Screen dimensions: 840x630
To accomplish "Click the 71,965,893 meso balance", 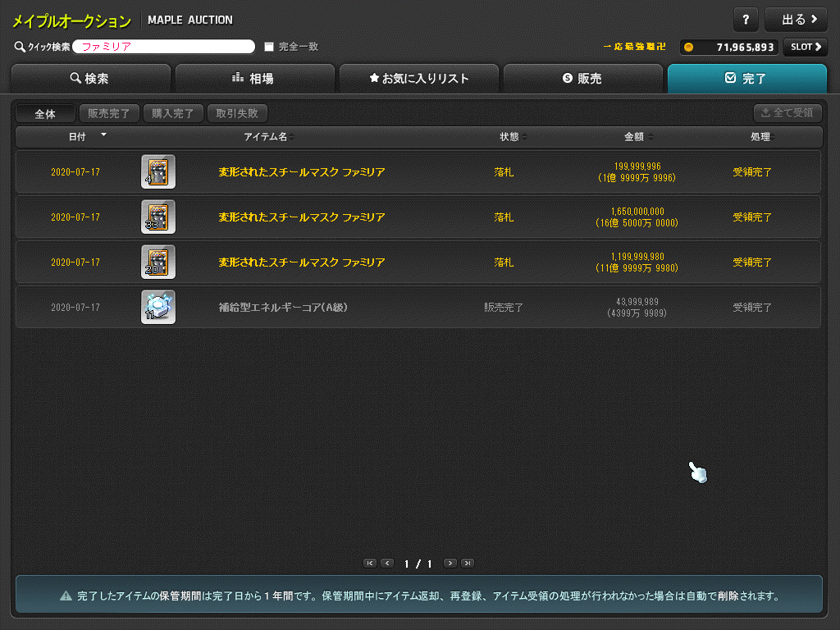I will pyautogui.click(x=745, y=47).
